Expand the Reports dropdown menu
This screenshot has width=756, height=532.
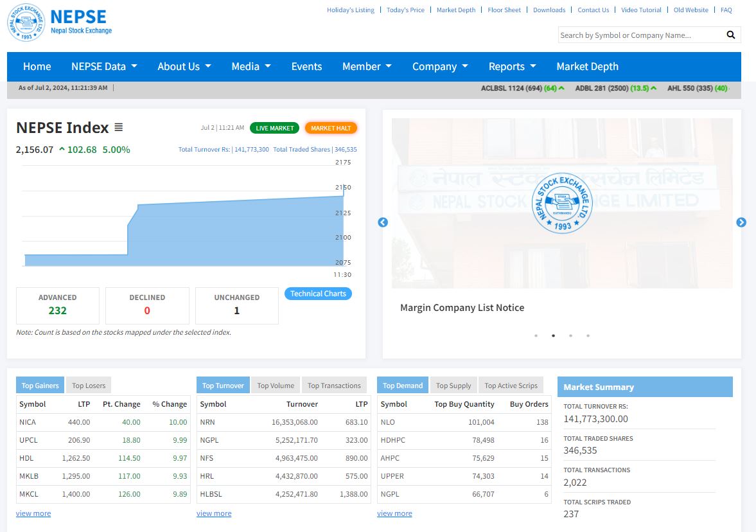click(513, 67)
